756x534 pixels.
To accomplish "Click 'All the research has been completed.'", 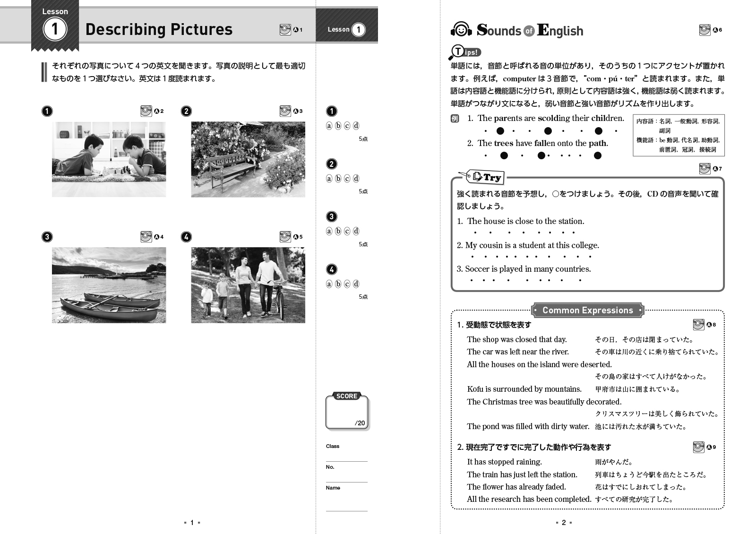I will 529,499.
